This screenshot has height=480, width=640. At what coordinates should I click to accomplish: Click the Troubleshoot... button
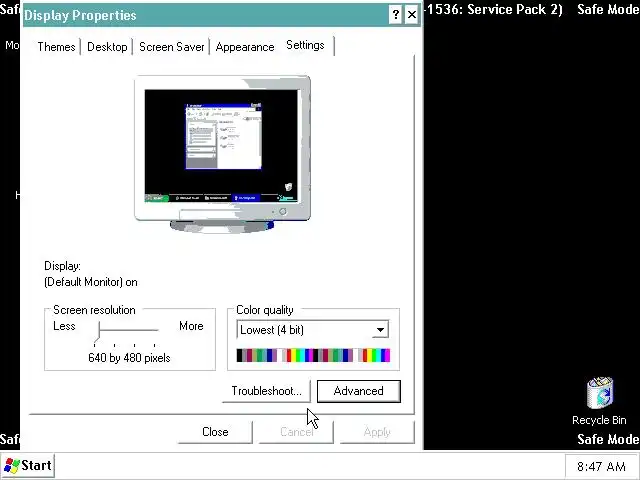click(267, 391)
